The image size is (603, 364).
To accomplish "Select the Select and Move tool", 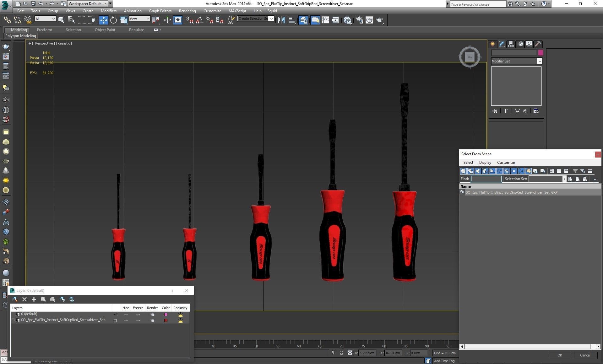I will [x=103, y=20].
